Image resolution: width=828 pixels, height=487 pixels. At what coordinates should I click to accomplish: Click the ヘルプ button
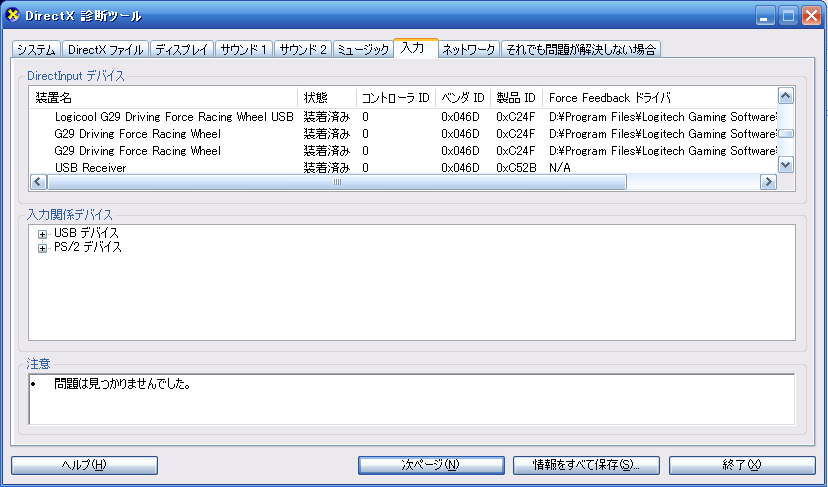(84, 465)
